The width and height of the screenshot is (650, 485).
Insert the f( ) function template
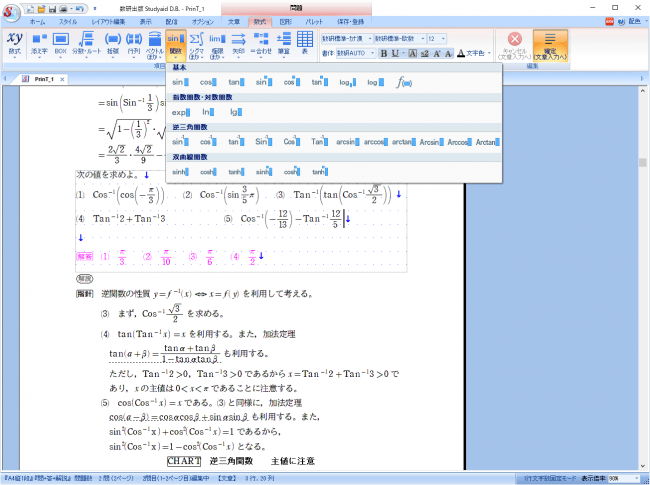[403, 82]
